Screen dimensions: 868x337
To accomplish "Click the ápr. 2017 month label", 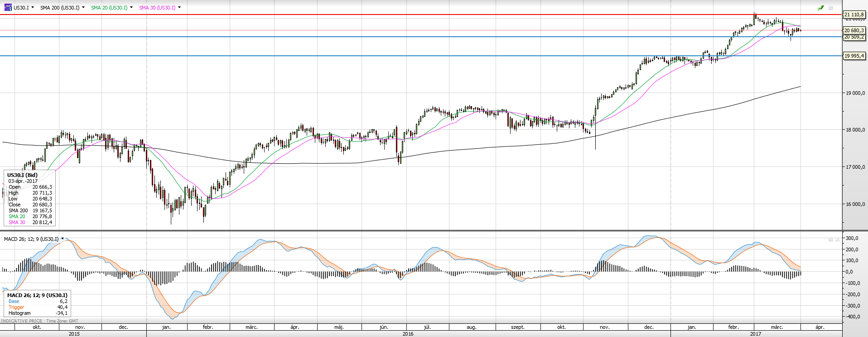I will coord(820,327).
